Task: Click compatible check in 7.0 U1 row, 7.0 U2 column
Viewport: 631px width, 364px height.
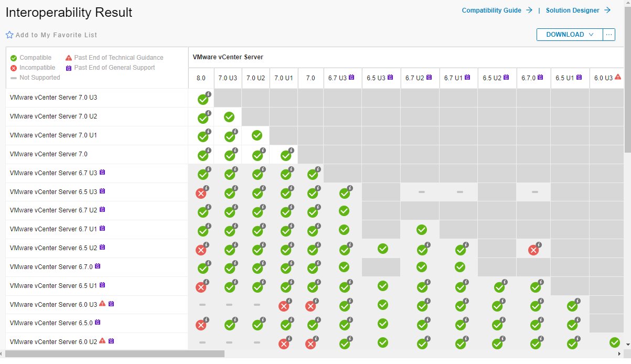Action: [257, 135]
